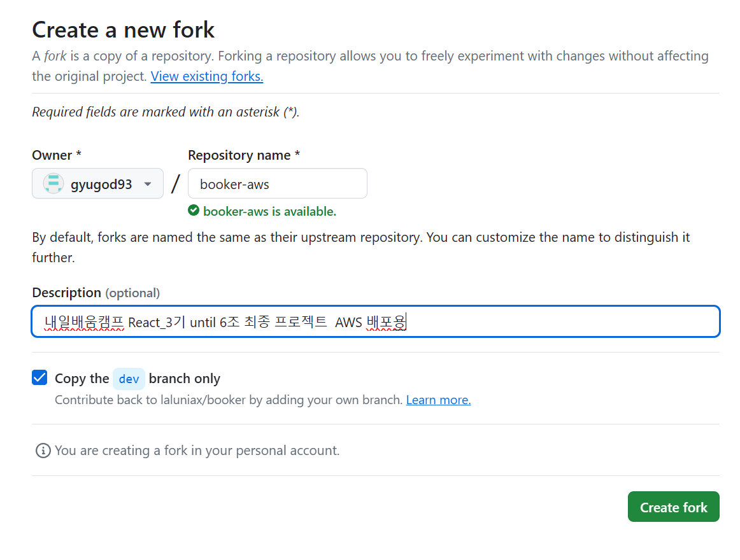
Task: Click the caret arrow in Owner selector
Action: (148, 185)
